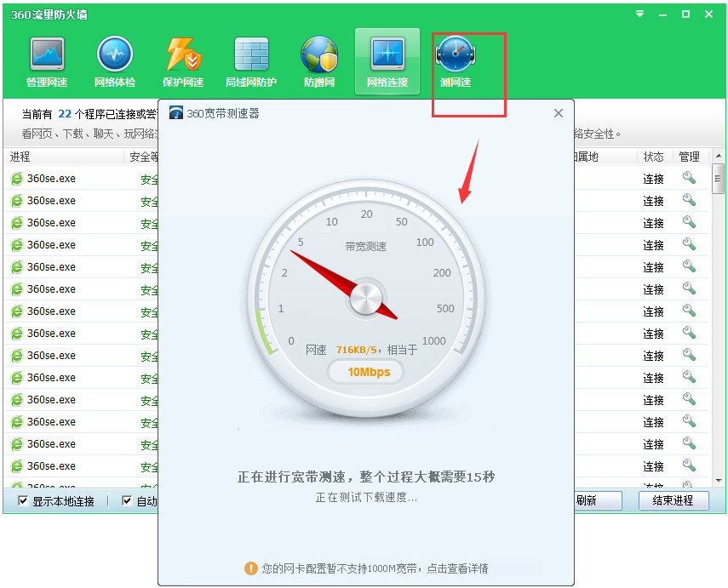This screenshot has height=588, width=728.
Task: Click the 刷新 button
Action: point(598,500)
